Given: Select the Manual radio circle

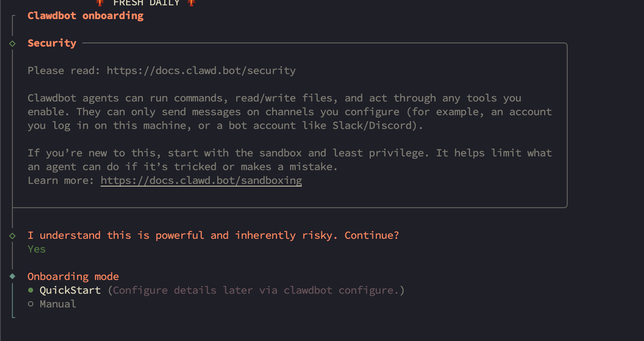Looking at the screenshot, I should pyautogui.click(x=31, y=304).
